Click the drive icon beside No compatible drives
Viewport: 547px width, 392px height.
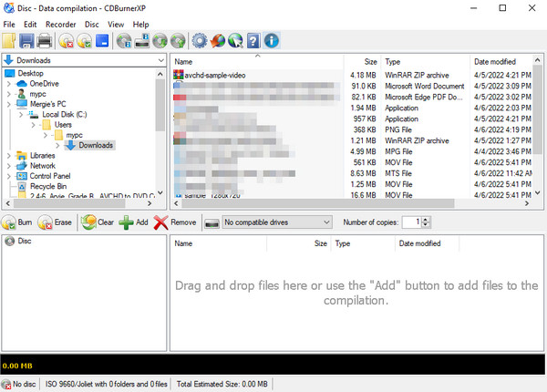pos(212,222)
